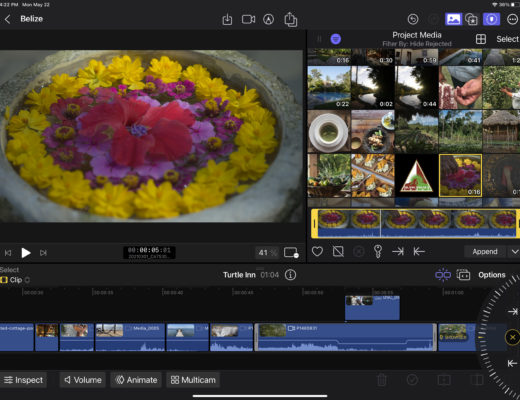
Task: Select the flower bowl thumbnail 0:16
Action: [x=460, y=175]
